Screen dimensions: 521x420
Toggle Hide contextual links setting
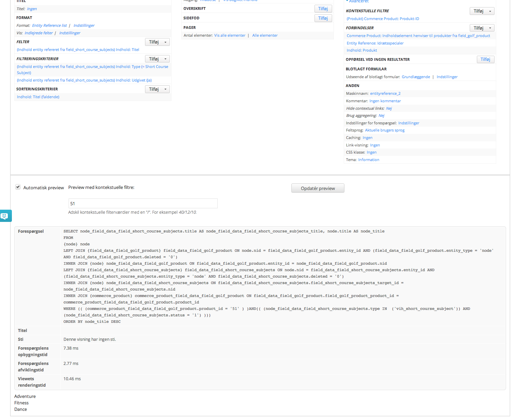[x=389, y=108]
